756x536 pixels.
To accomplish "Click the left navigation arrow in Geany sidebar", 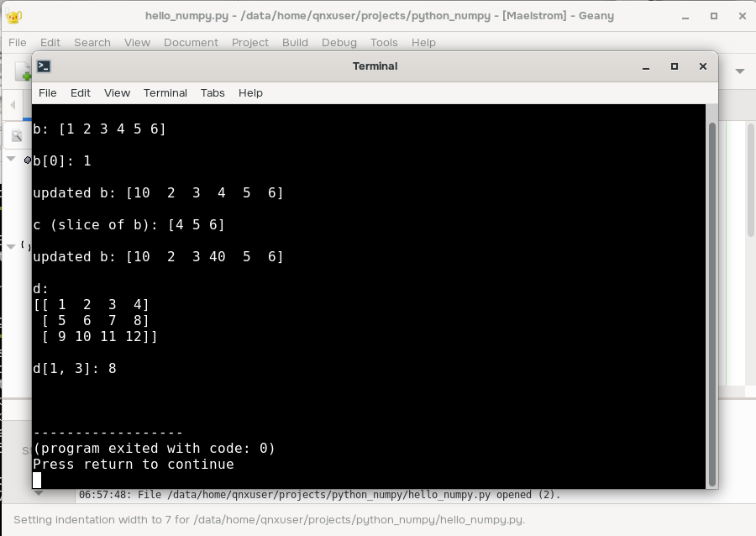I will tap(13, 104).
